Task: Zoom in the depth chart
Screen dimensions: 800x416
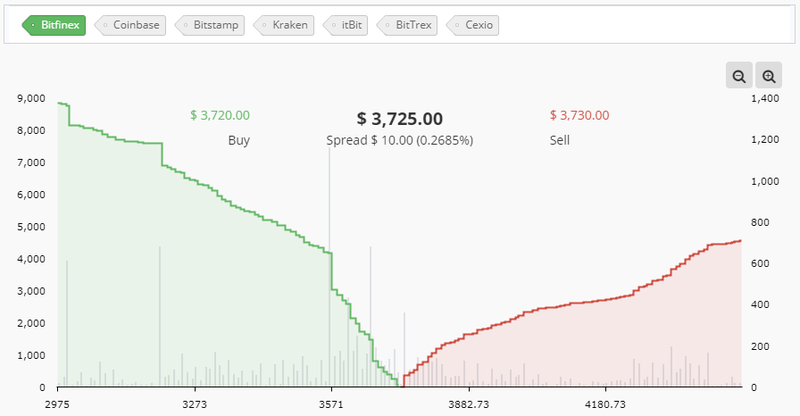Action: [768, 76]
